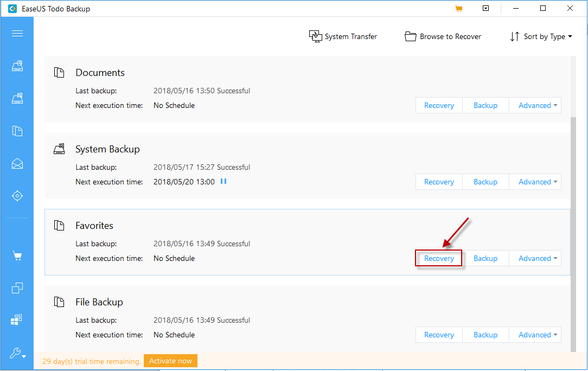Run Backup for Favorites task
Viewport: 588px width, 371px height.
pos(485,259)
